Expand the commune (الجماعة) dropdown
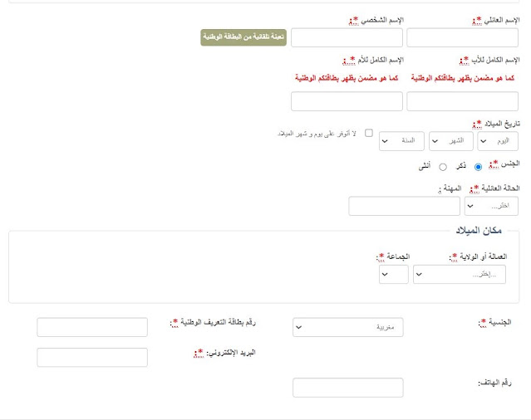 point(394,274)
